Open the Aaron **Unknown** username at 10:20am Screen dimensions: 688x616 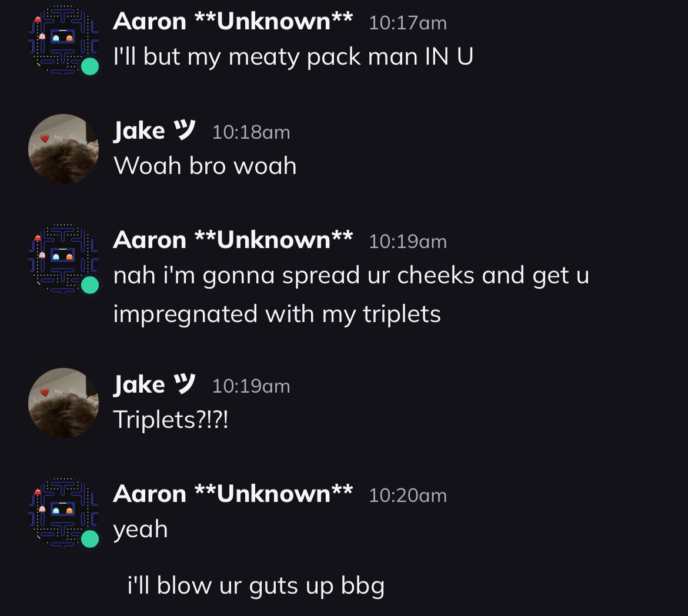click(x=232, y=494)
